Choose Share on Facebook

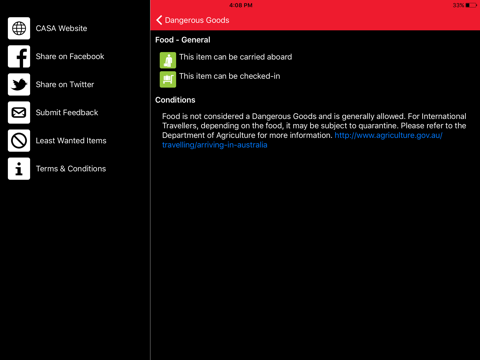(70, 56)
